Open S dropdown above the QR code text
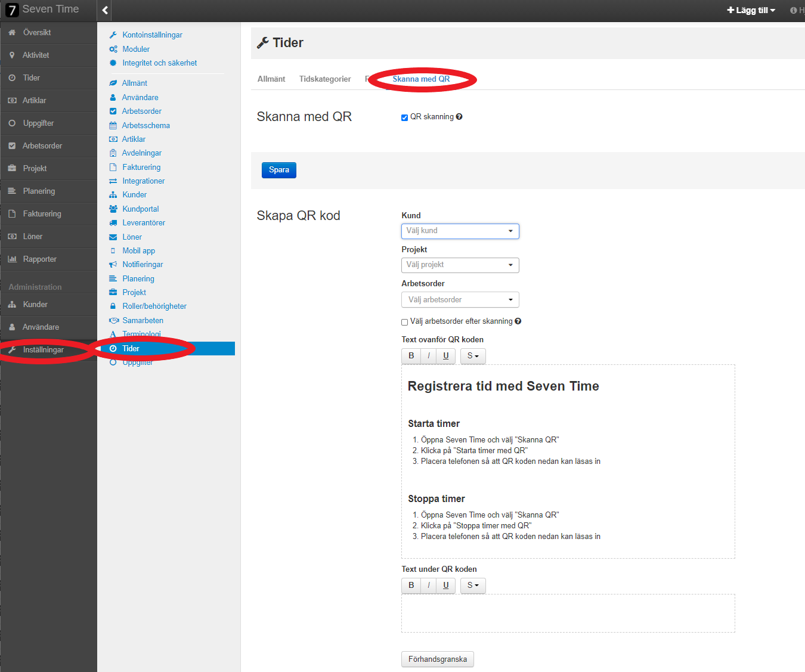The width and height of the screenshot is (805, 672). point(473,356)
